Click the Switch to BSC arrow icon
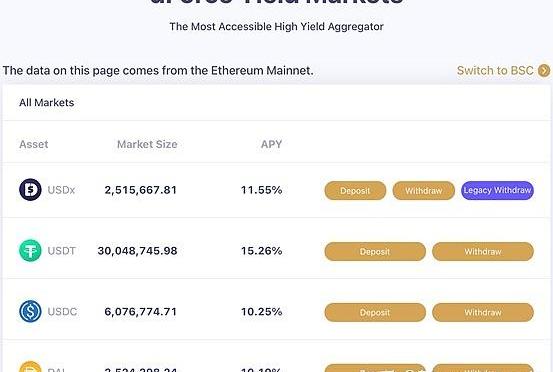Image resolution: width=553 pixels, height=372 pixels. [544, 71]
